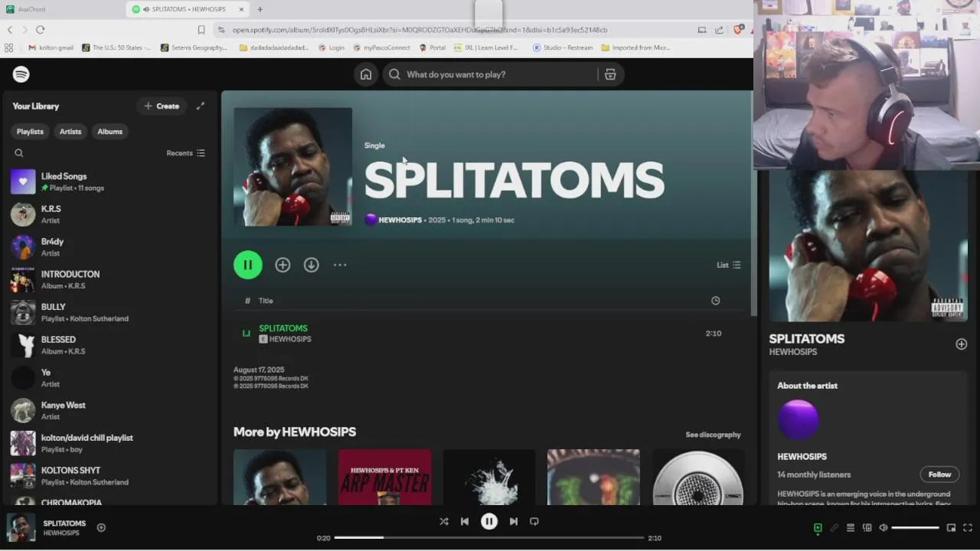Screen dimensions: 980x551
Task: Select the SPLITATOMS track row title
Action: point(283,328)
